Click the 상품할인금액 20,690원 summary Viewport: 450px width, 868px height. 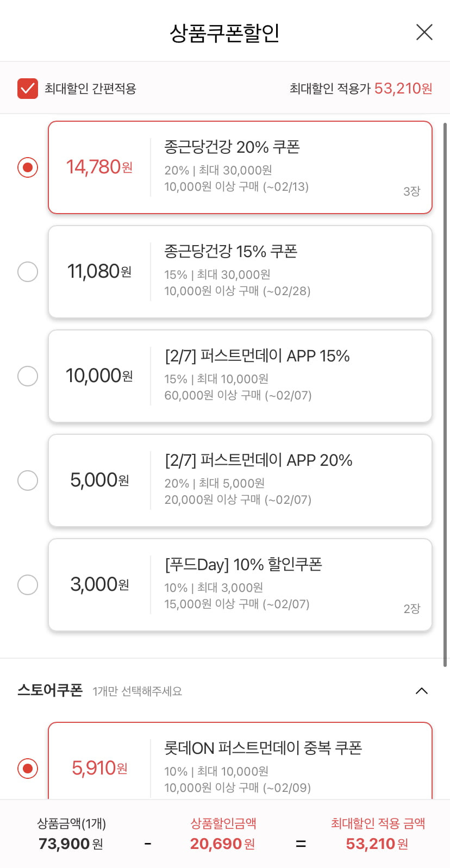point(223,834)
